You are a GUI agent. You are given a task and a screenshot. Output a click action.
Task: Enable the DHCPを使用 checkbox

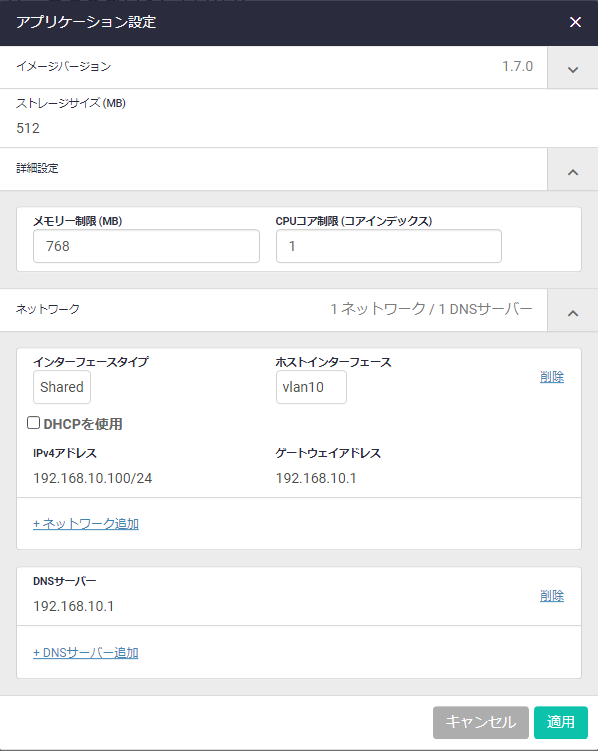pos(34,423)
